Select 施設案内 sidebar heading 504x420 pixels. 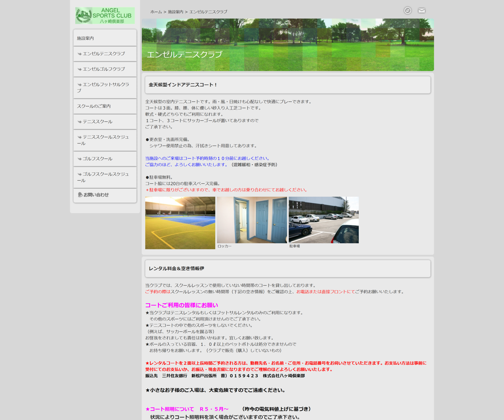point(105,38)
